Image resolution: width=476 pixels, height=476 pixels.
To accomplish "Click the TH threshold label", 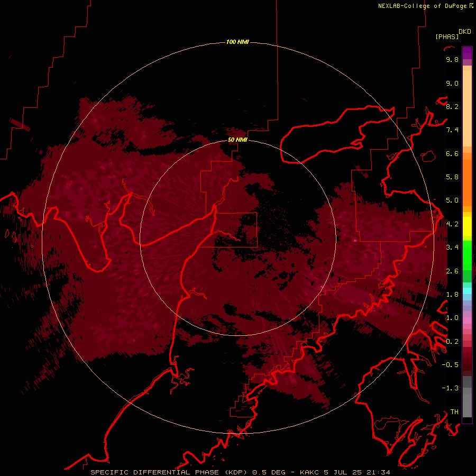I will pos(454,412).
